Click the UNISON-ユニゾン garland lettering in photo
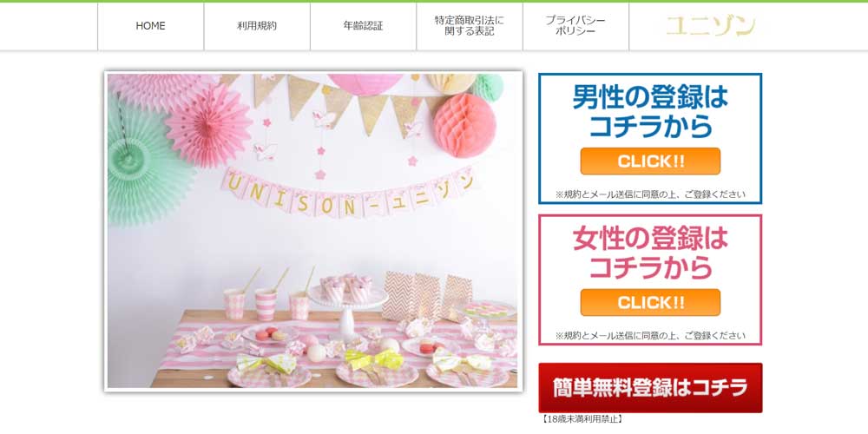The image size is (868, 434). [350, 193]
